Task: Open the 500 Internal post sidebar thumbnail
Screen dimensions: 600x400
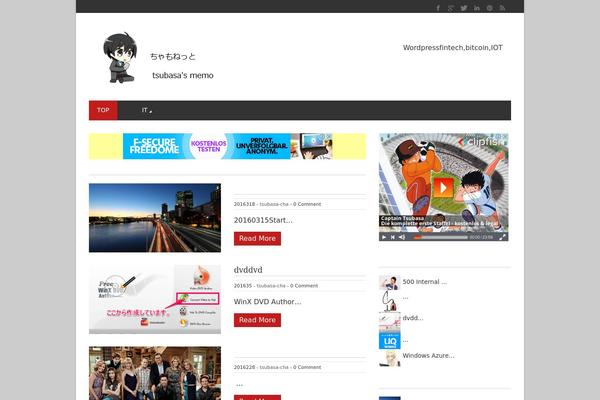Action: [x=390, y=282]
